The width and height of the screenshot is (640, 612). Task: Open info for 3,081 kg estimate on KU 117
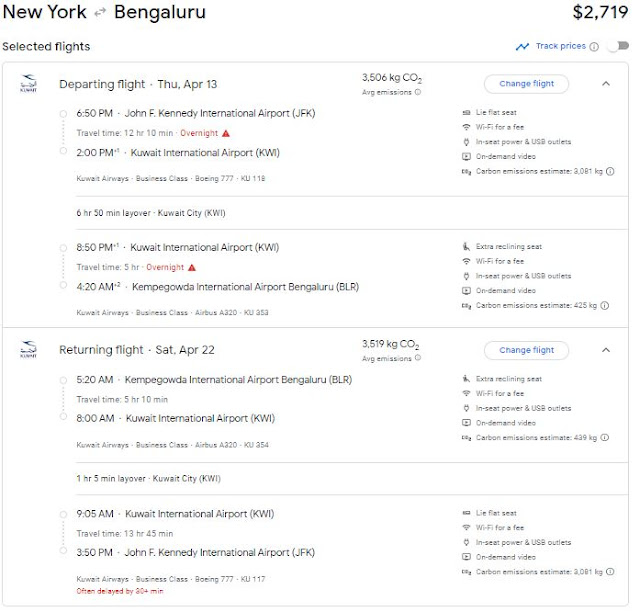(610, 572)
